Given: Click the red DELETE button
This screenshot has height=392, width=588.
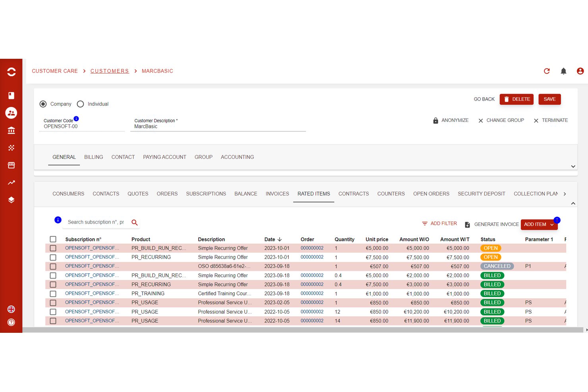Looking at the screenshot, I should click(516, 99).
